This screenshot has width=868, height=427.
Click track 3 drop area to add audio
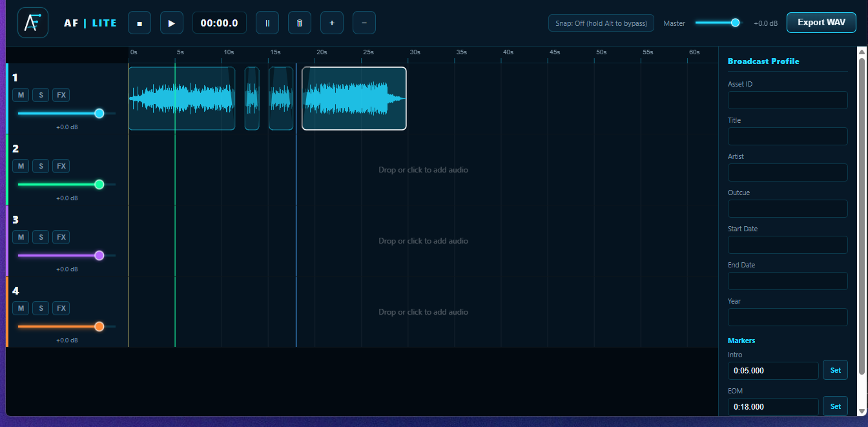[x=423, y=241]
